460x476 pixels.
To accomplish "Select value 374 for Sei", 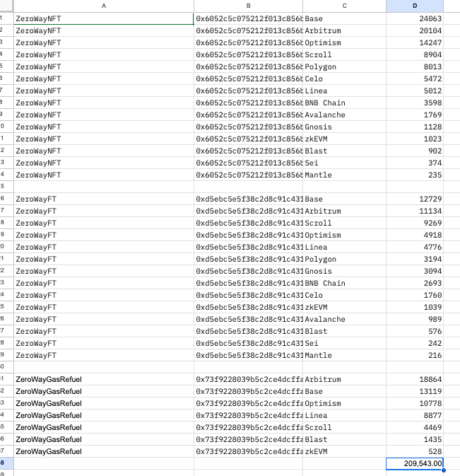I will (x=415, y=163).
